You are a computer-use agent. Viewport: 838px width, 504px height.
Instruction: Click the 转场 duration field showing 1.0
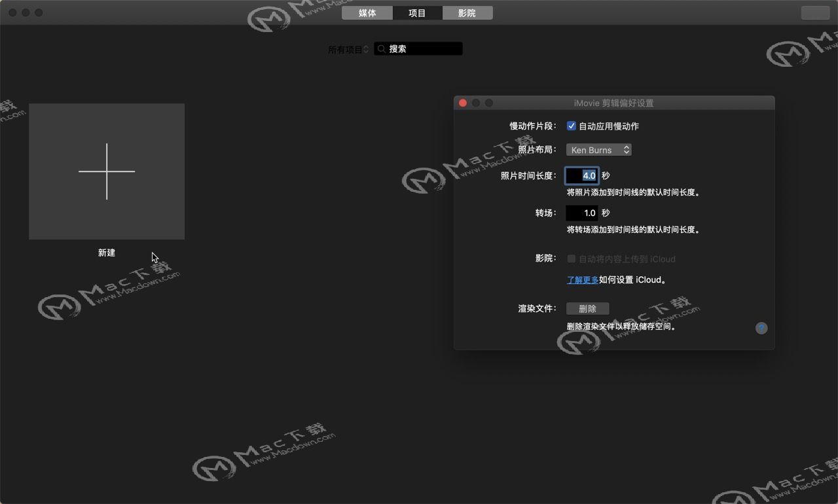pyautogui.click(x=582, y=213)
